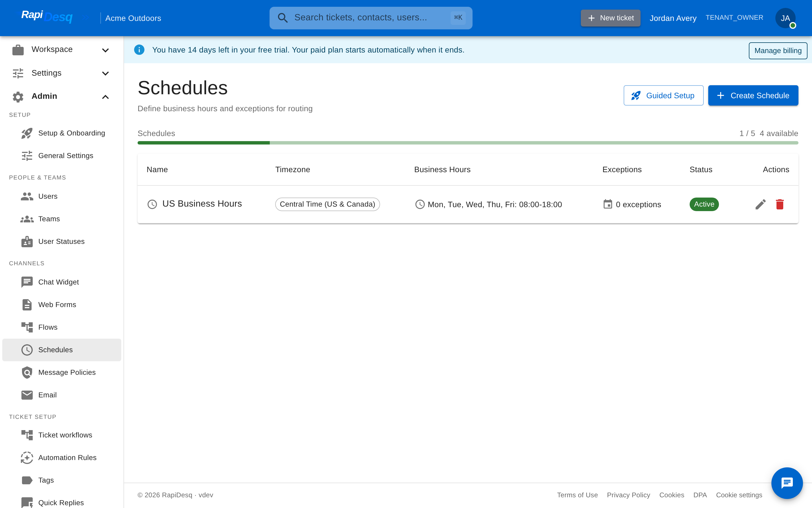This screenshot has height=508, width=812.
Task: Click the Active status badge
Action: point(704,204)
